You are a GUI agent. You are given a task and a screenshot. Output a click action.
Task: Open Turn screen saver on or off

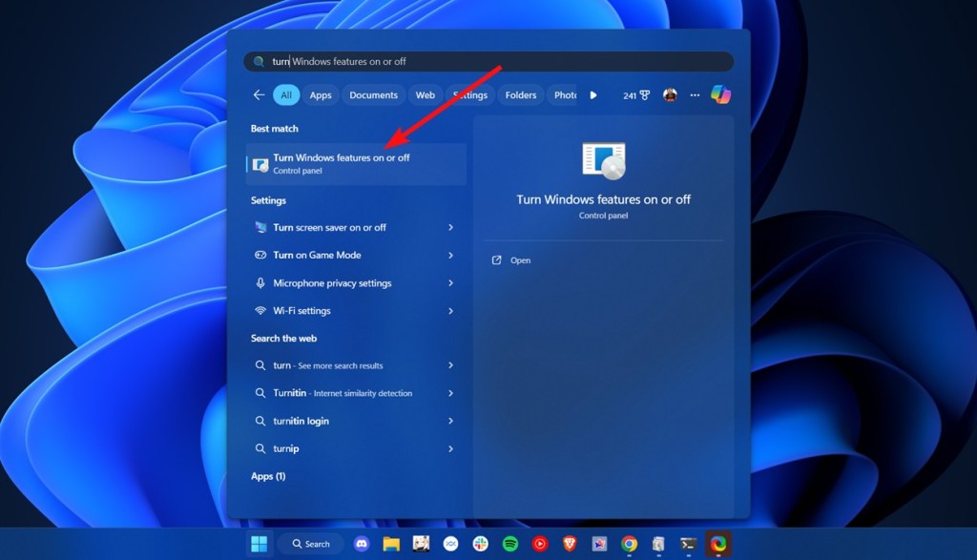[356, 227]
